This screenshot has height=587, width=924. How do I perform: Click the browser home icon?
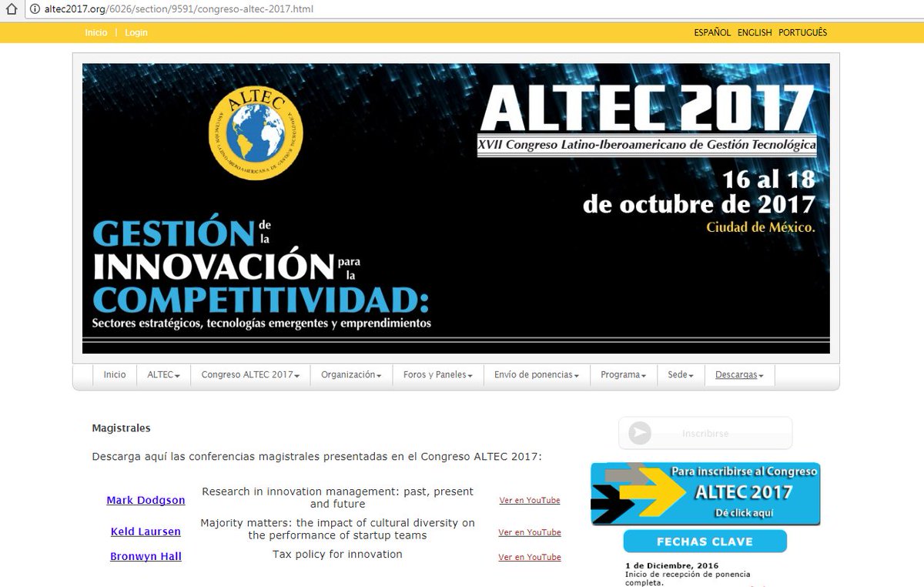pos(10,10)
